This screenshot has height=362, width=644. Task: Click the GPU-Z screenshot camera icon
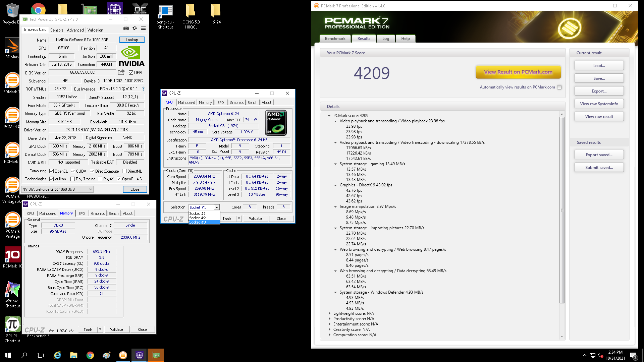(126, 28)
